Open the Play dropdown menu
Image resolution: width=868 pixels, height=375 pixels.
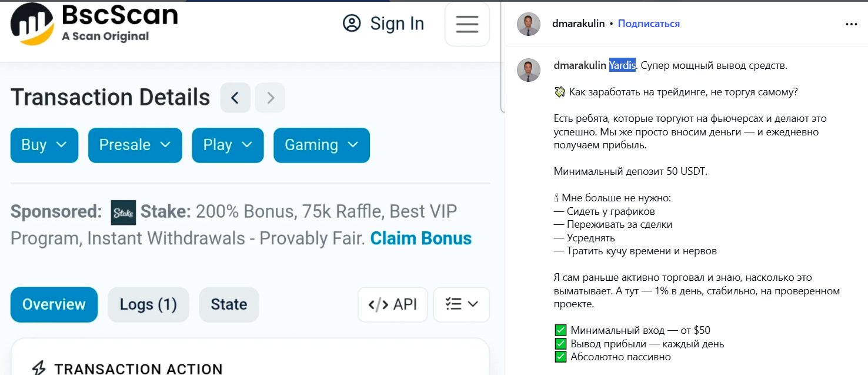coord(228,145)
